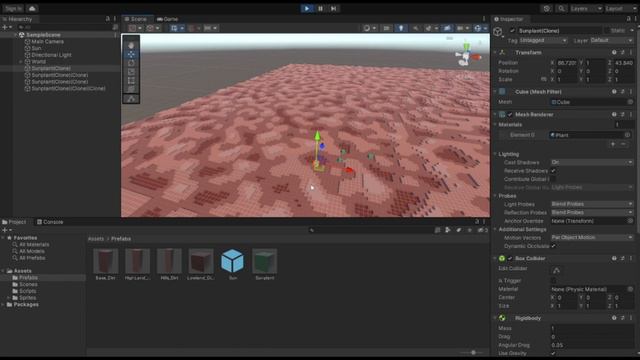Image resolution: width=640 pixels, height=360 pixels.
Task: Open the Project tab
Action: click(x=14, y=222)
